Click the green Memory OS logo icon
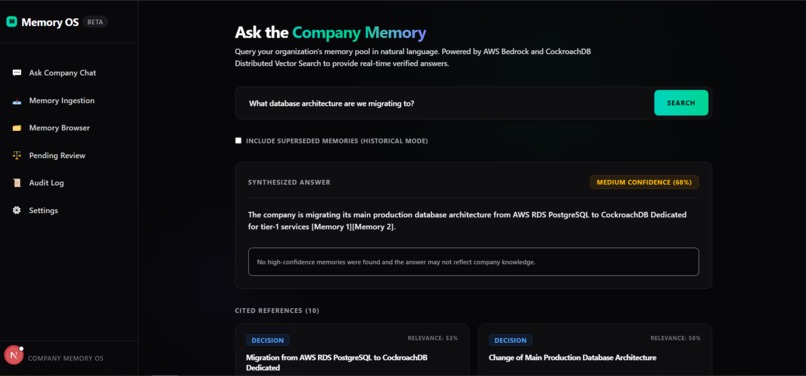The height and width of the screenshot is (376, 806). [11, 22]
